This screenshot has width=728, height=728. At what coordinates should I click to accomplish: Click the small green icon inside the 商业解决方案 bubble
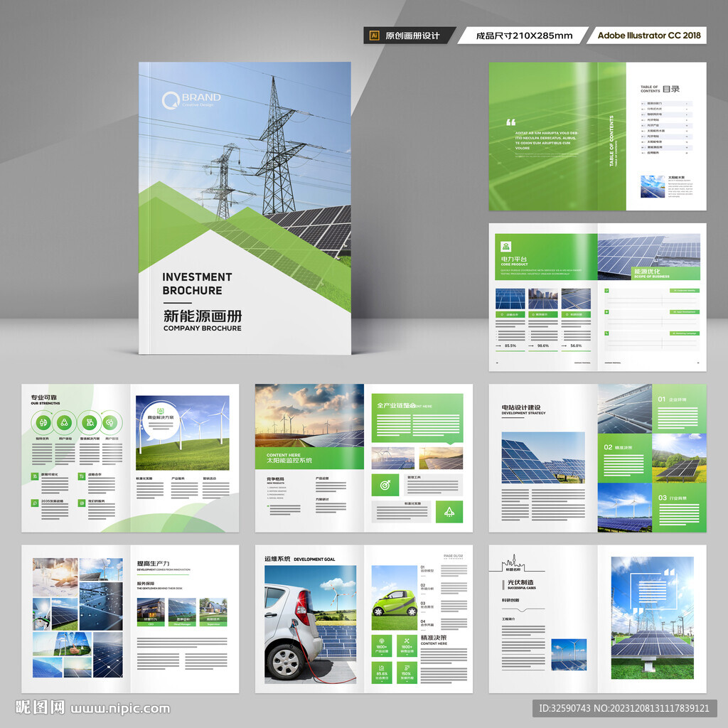(x=160, y=412)
